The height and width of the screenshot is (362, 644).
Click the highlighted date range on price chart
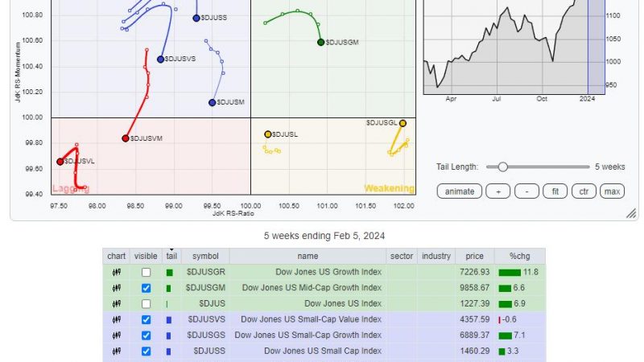pos(597,47)
